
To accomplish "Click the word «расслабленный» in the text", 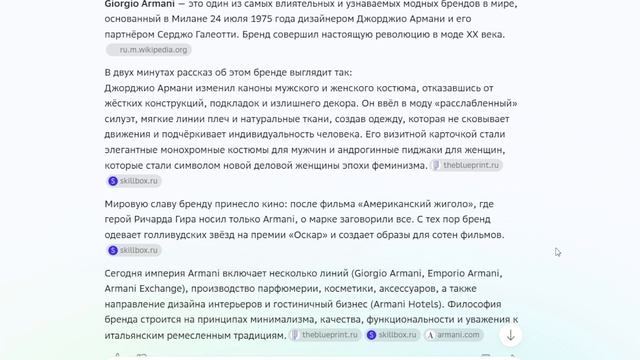I will click(476, 104).
